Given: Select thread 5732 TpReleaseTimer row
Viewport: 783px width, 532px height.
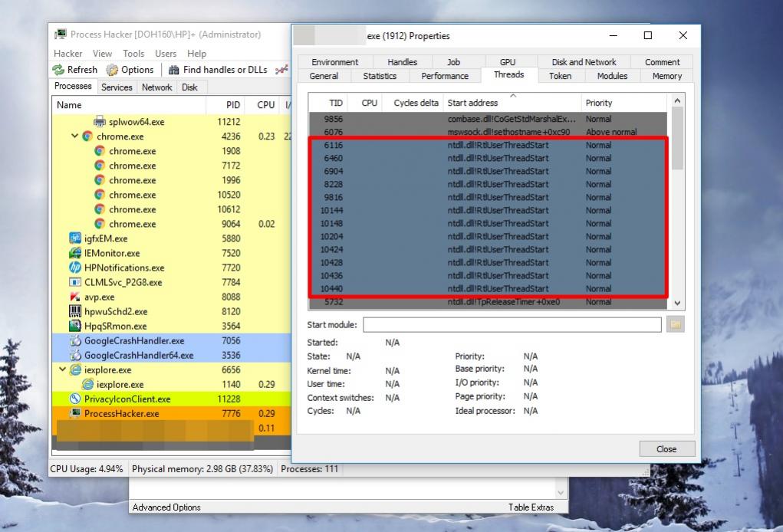Looking at the screenshot, I should click(x=488, y=302).
